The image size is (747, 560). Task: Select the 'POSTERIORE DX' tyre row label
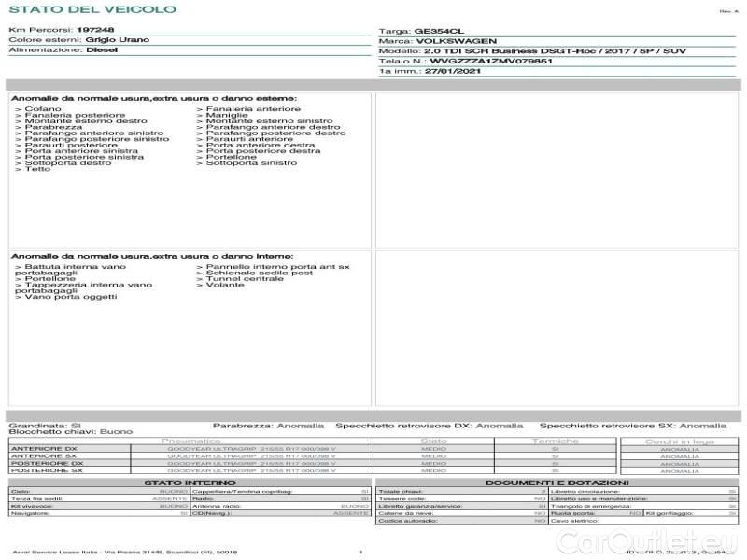point(47,463)
